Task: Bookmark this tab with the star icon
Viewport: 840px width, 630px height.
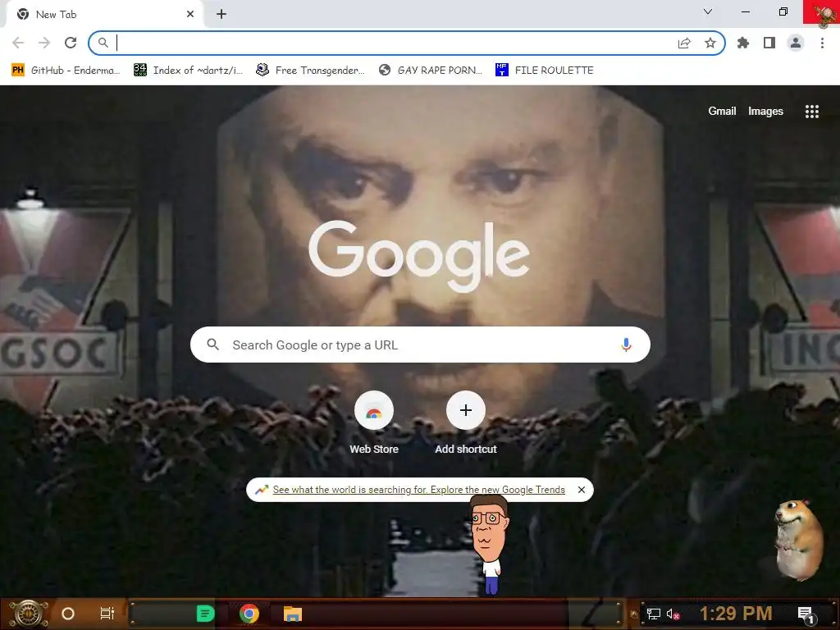Action: [x=710, y=43]
